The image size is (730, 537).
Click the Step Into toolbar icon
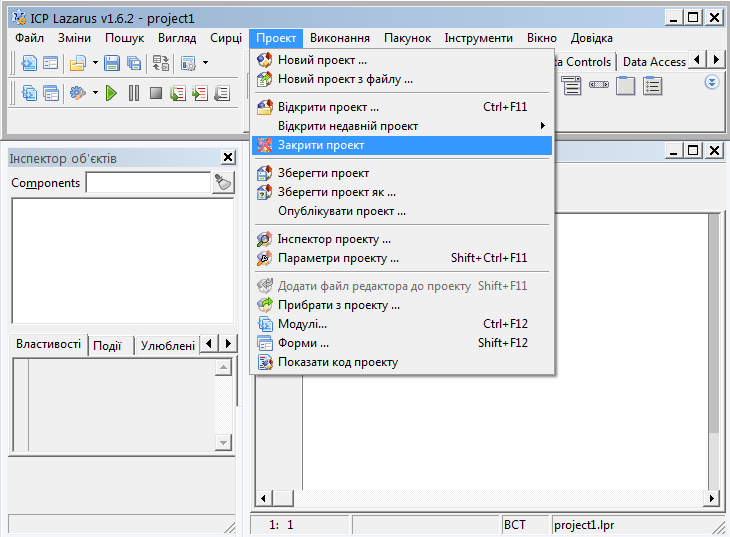[x=178, y=93]
